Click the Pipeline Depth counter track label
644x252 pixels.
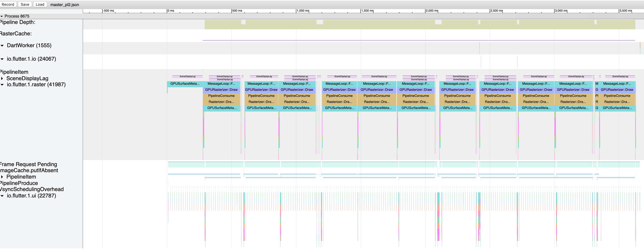(18, 22)
